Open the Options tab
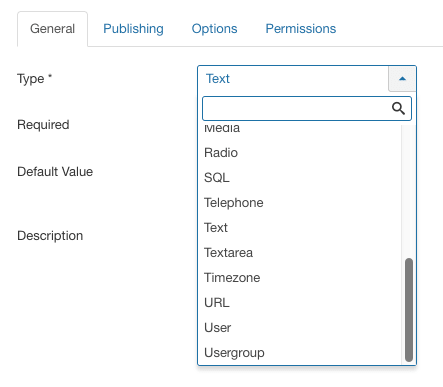Screen dimensions: 443x387 214,29
